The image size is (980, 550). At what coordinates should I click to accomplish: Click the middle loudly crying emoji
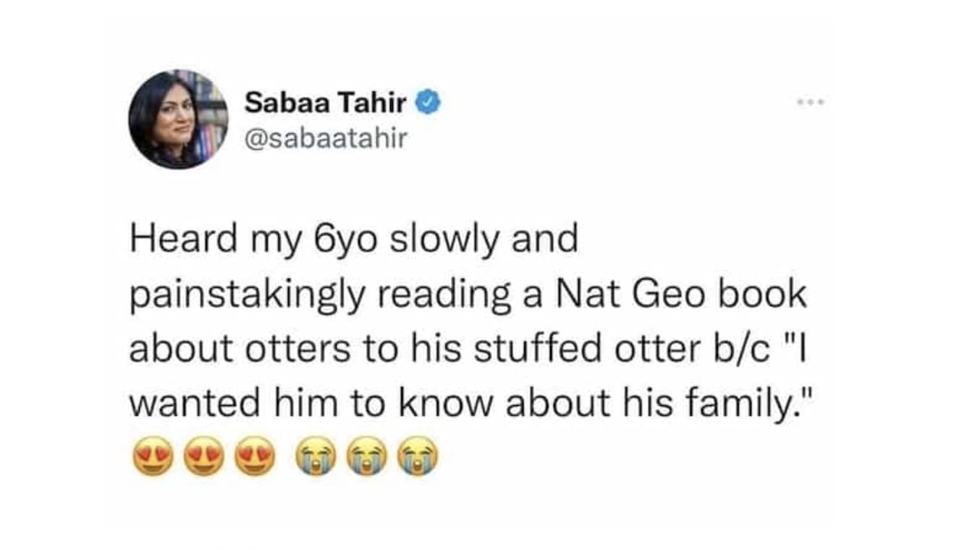pyautogui.click(x=367, y=456)
